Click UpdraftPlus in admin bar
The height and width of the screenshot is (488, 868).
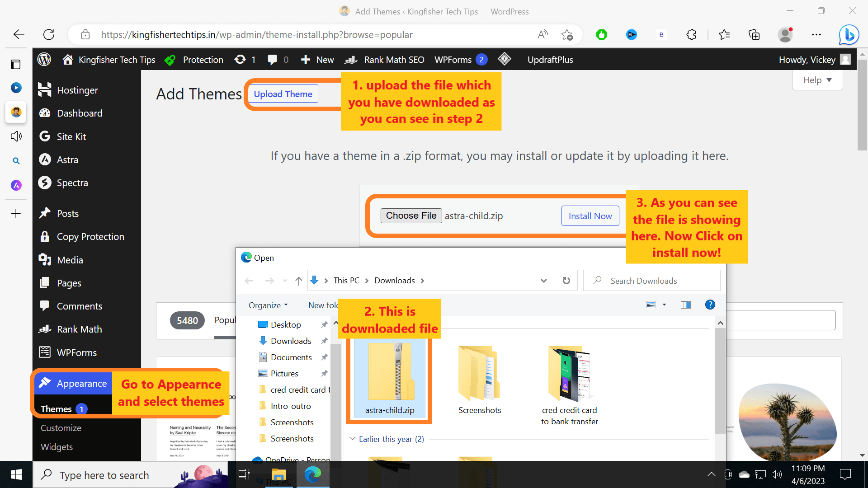click(550, 59)
